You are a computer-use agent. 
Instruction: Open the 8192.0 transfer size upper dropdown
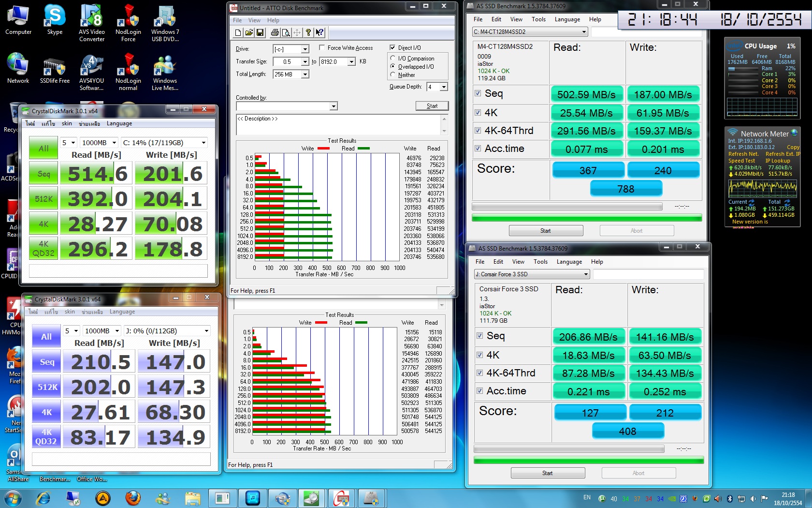pyautogui.click(x=351, y=61)
